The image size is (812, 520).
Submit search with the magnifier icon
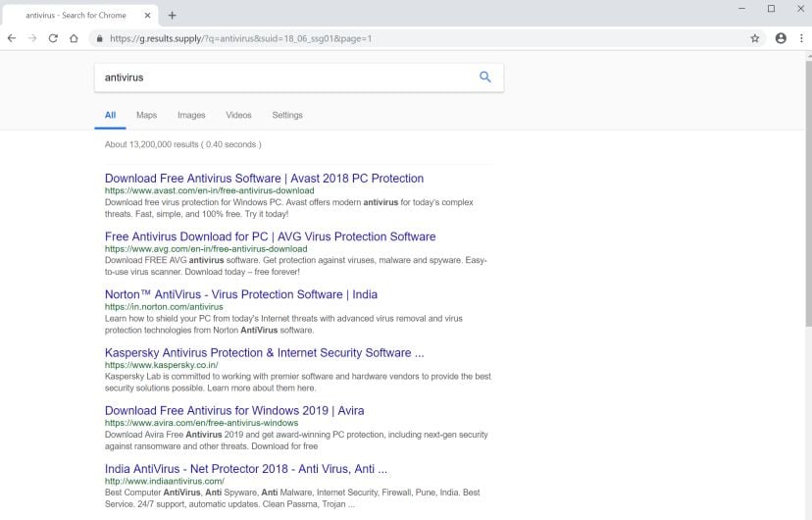(484, 78)
